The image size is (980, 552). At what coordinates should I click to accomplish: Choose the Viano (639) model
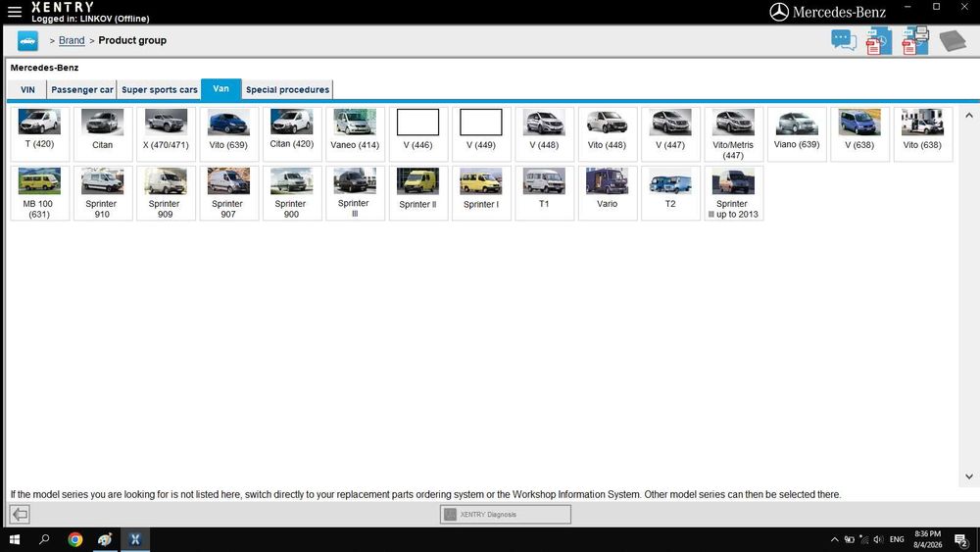point(797,134)
